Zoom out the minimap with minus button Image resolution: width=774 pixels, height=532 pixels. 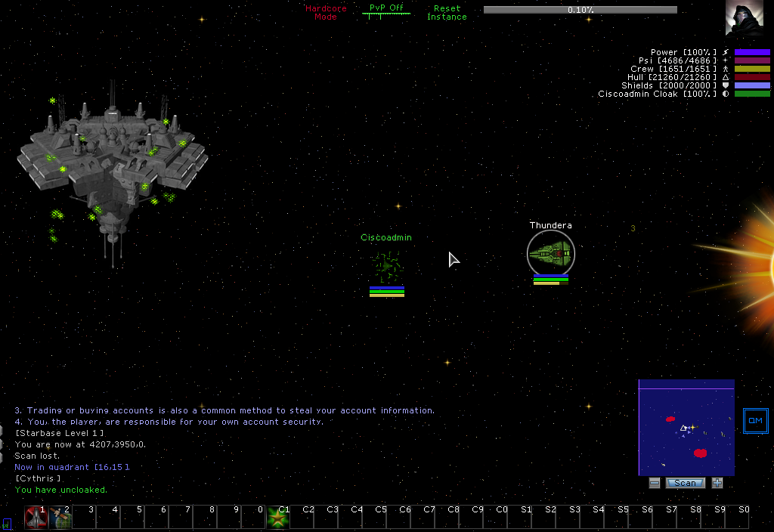coord(655,483)
